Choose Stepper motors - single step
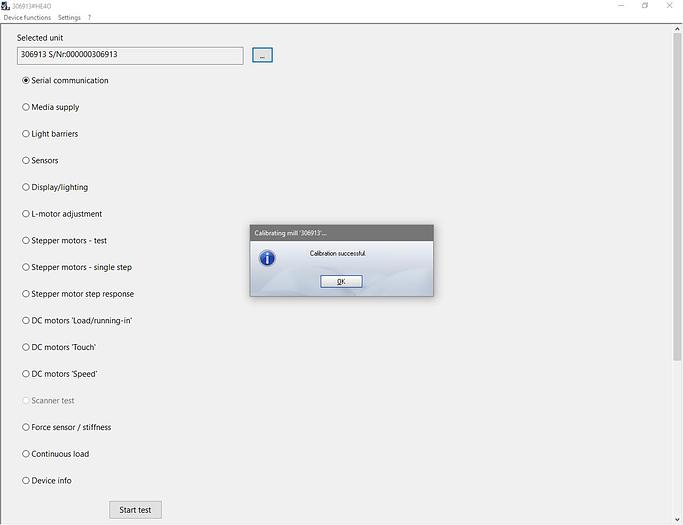 pyautogui.click(x=26, y=267)
